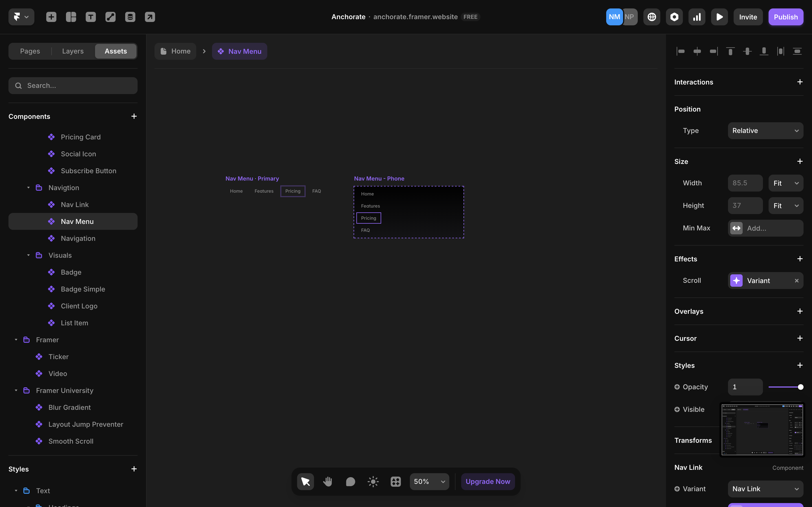812x507 pixels.
Task: Toggle Opacity variable plus circle
Action: [677, 387]
